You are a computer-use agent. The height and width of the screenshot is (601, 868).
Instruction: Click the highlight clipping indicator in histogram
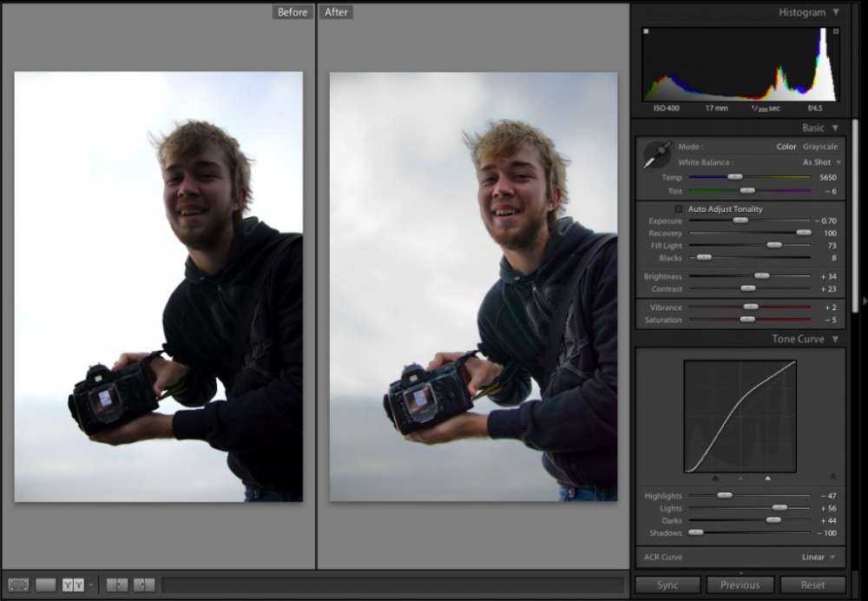[836, 32]
